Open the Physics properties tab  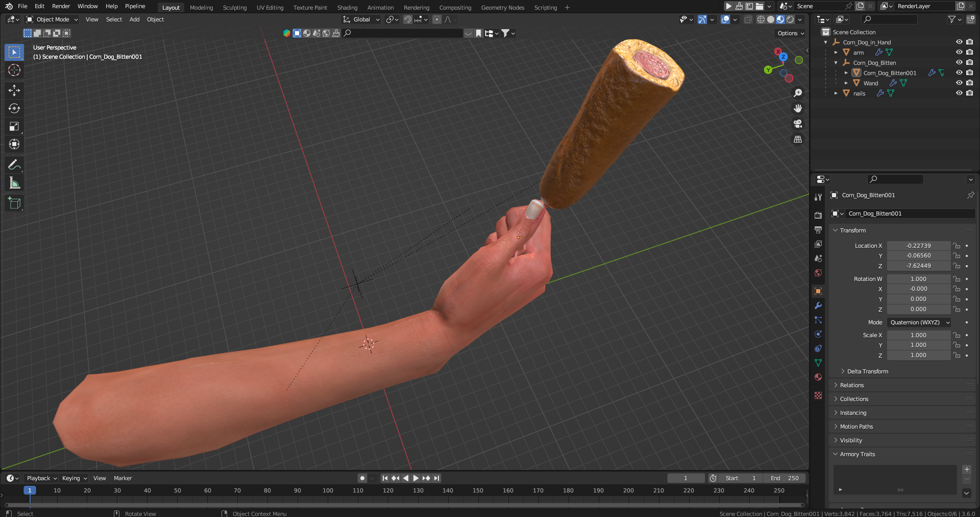pos(818,334)
